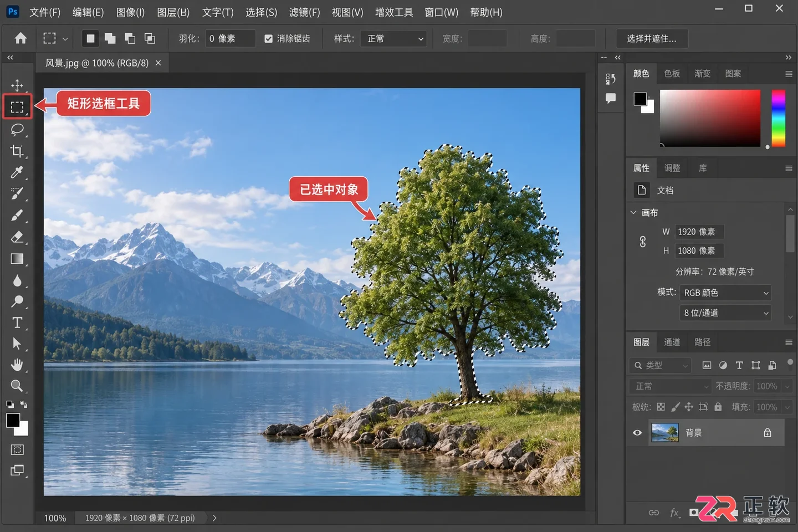Toggle Quick Mask mode

coord(17,449)
